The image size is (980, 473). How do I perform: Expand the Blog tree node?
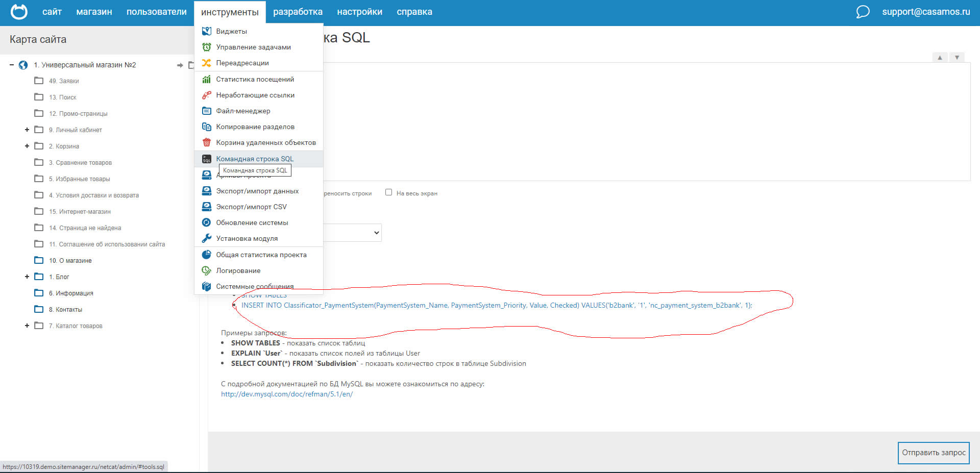click(x=27, y=277)
